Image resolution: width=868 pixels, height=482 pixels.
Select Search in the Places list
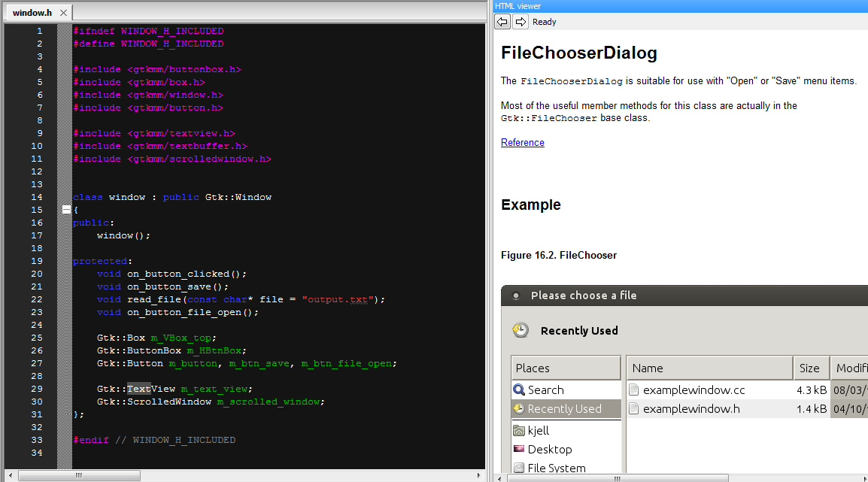pyautogui.click(x=566, y=390)
